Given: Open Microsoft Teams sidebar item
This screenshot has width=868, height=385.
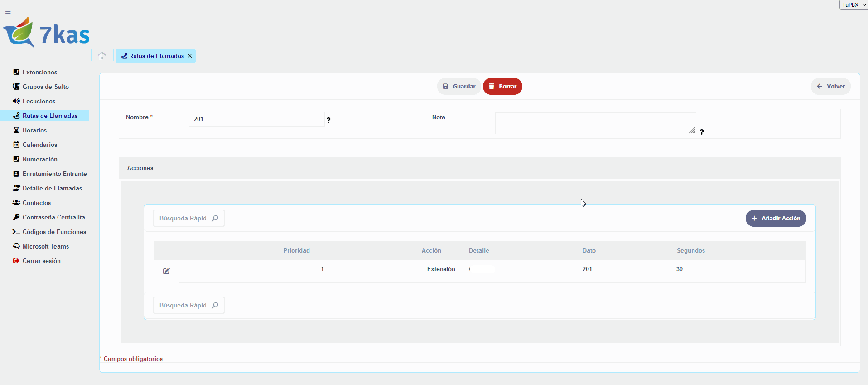Looking at the screenshot, I should pyautogui.click(x=45, y=246).
